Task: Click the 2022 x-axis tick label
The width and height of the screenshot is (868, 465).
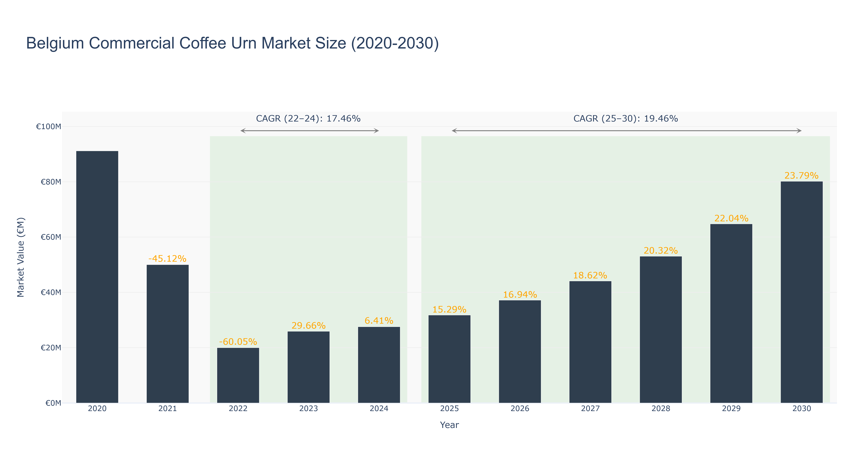Action: [x=238, y=409]
